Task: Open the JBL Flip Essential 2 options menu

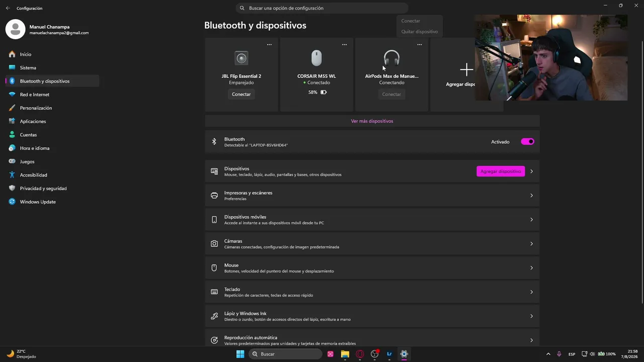Action: [x=269, y=45]
